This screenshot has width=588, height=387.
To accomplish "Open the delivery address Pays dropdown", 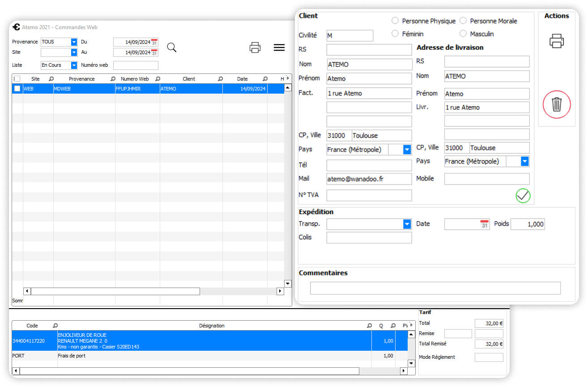I will pos(525,161).
